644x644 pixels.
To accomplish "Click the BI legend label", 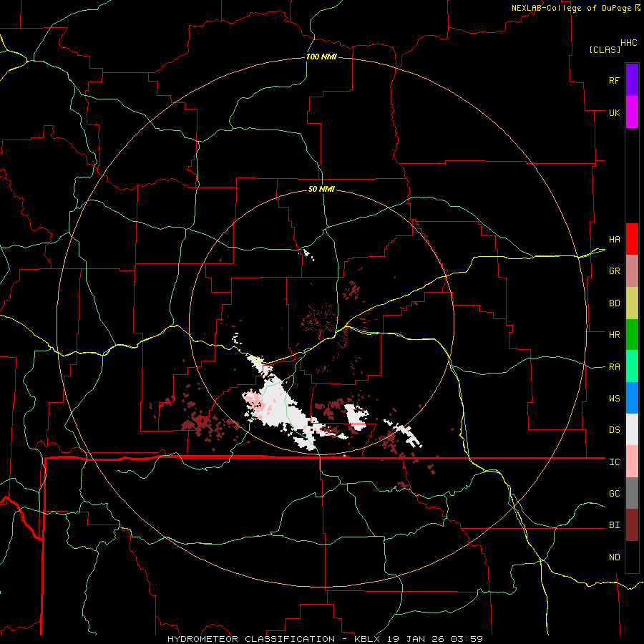I will pos(614,525).
